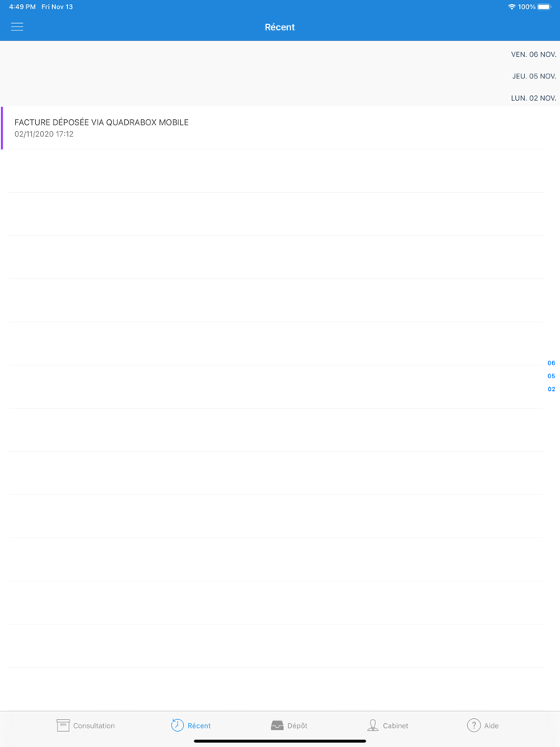
Task: Open the hamburger menu
Action: 17,26
